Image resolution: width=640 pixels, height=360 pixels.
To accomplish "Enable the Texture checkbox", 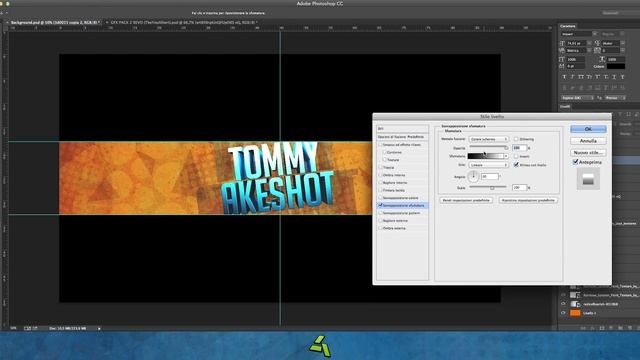I will pos(384,160).
